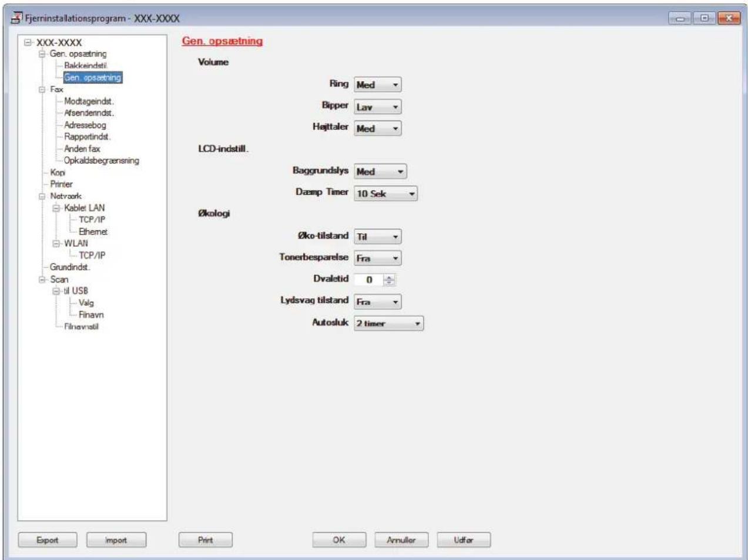Open Adressebog in the tree
Image resolution: width=748 pixels, height=560 pixels.
[85, 125]
